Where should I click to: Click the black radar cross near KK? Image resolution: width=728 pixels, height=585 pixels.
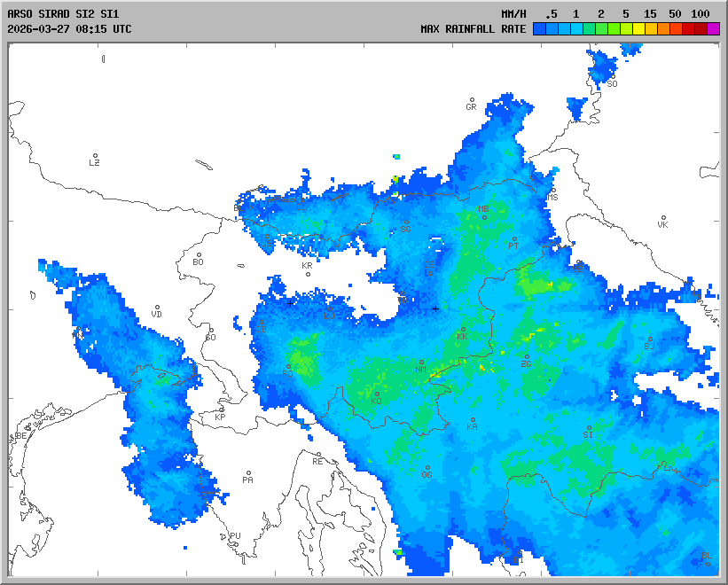[435, 308]
